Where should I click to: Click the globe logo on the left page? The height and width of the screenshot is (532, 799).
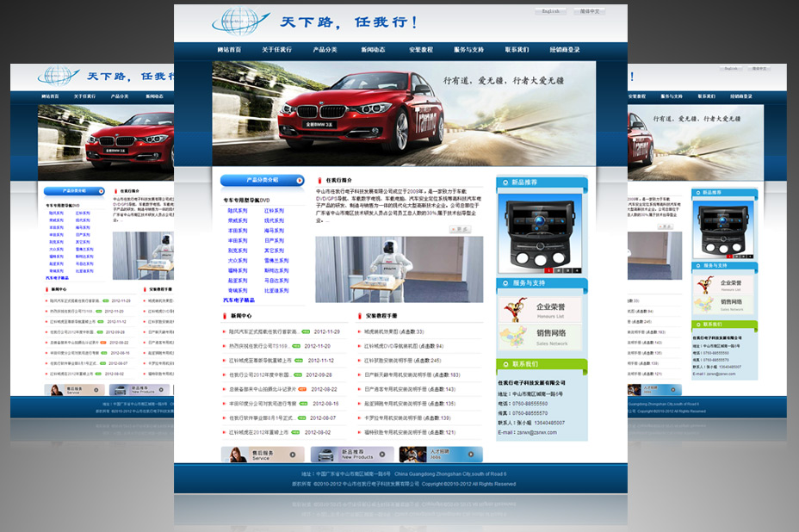pos(58,76)
